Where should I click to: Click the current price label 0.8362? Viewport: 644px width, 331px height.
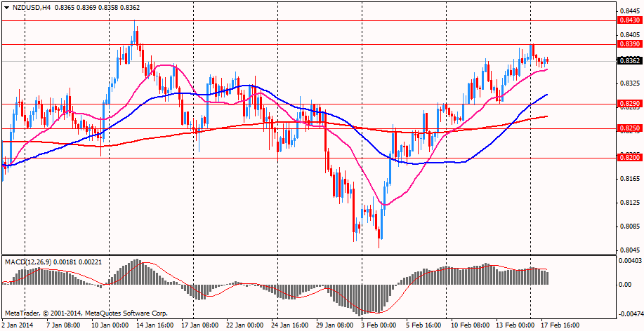[x=628, y=61]
